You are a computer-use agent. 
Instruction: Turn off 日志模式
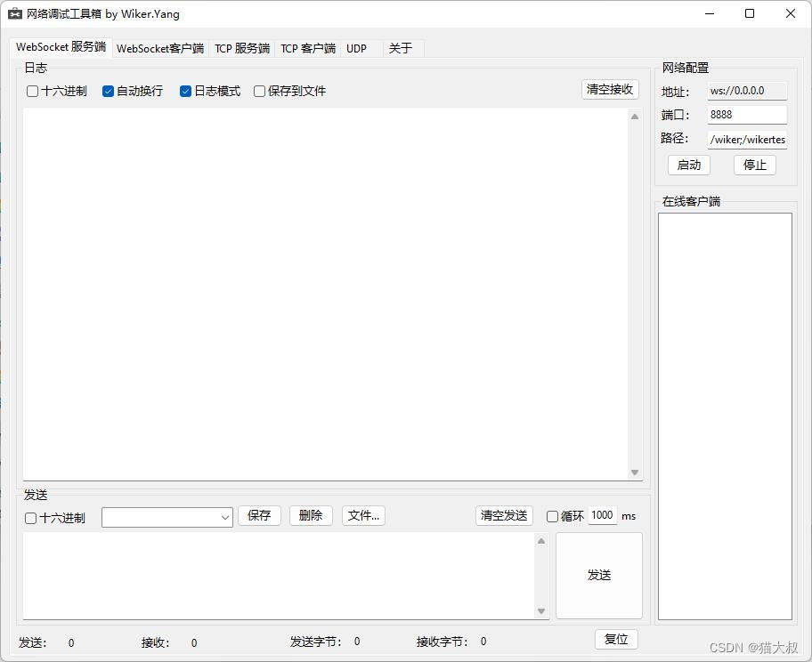185,91
